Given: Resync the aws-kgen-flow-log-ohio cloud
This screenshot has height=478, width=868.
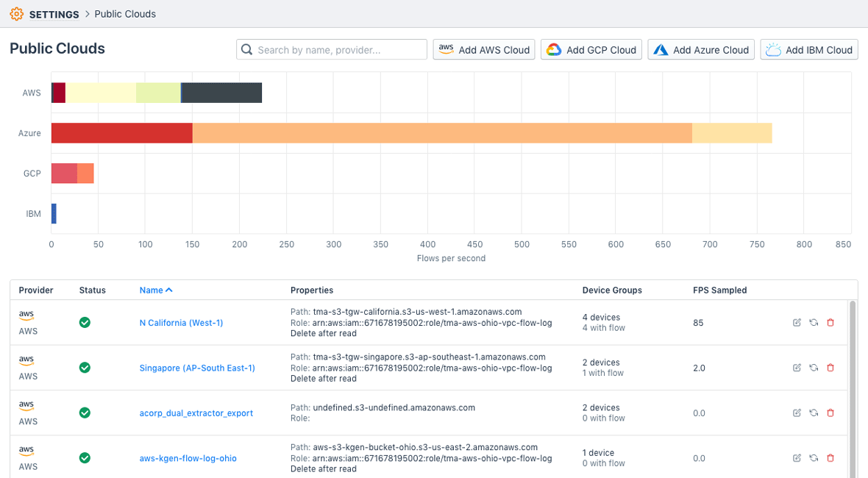Looking at the screenshot, I should (x=814, y=457).
